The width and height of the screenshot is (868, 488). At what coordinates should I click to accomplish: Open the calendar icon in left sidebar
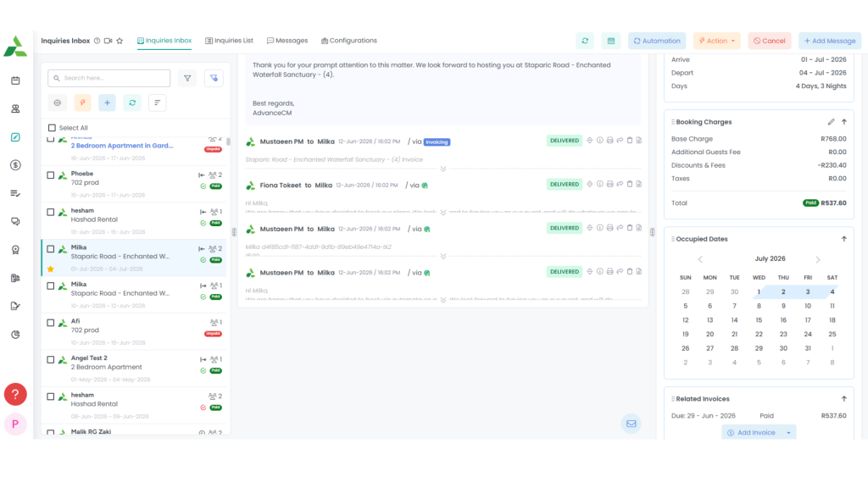click(x=15, y=80)
